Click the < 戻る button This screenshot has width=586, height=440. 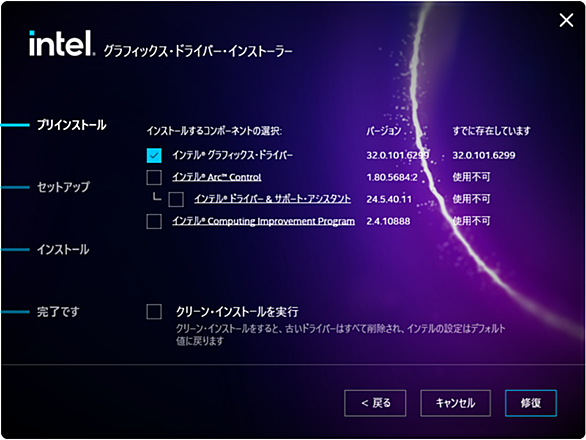click(375, 403)
